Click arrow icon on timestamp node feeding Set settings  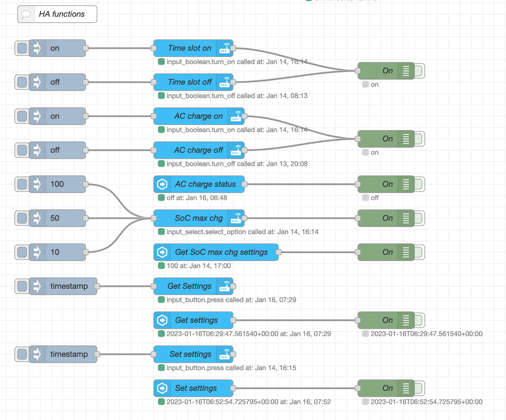(x=37, y=354)
